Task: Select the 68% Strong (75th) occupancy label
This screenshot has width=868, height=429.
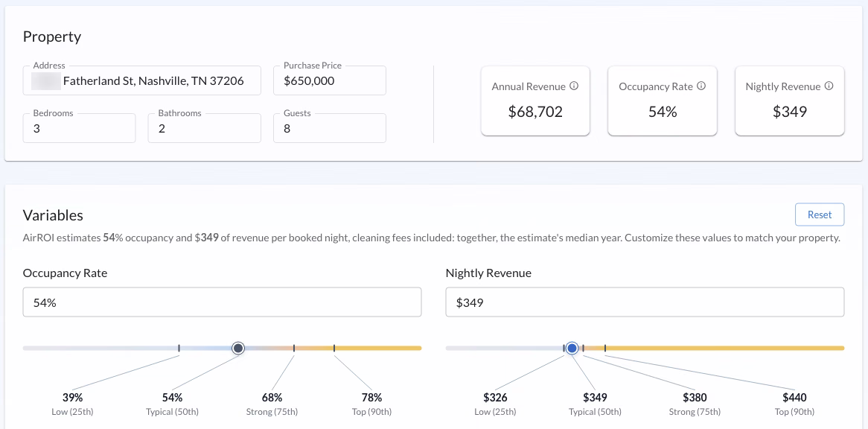Action: [272, 404]
